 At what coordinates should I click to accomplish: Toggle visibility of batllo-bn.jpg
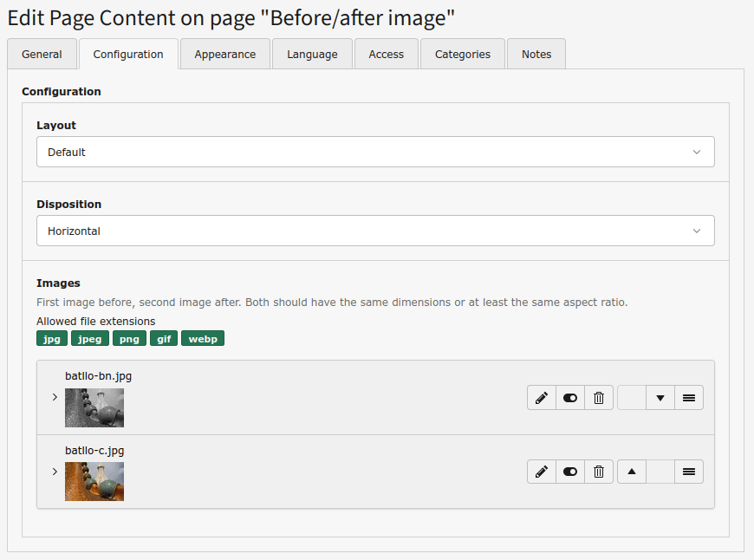(x=570, y=398)
